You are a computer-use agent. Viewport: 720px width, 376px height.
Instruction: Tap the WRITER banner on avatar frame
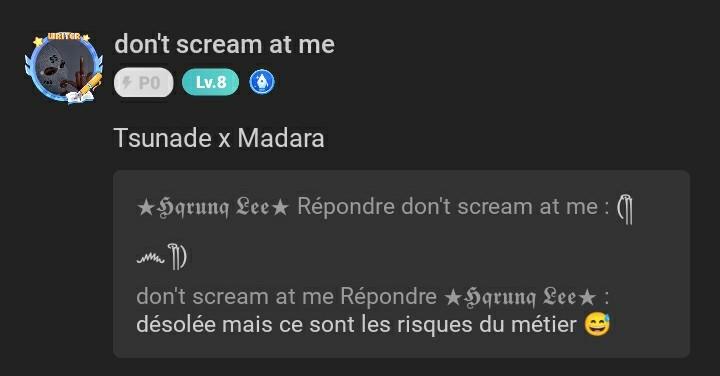coord(64,36)
